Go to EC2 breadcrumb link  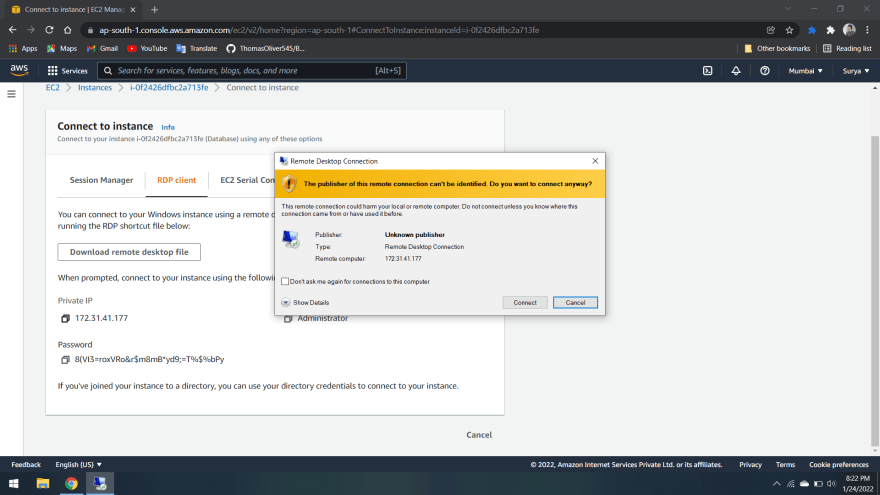(53, 88)
